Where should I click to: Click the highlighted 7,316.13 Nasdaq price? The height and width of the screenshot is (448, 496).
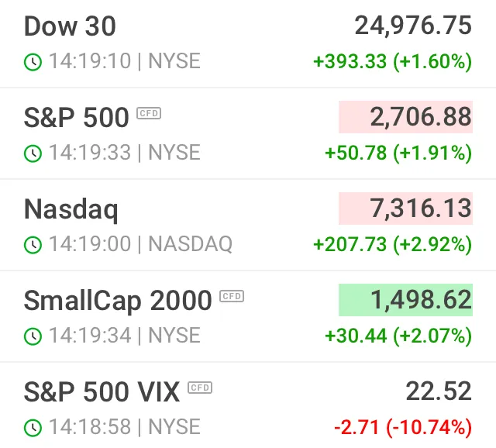tap(405, 208)
